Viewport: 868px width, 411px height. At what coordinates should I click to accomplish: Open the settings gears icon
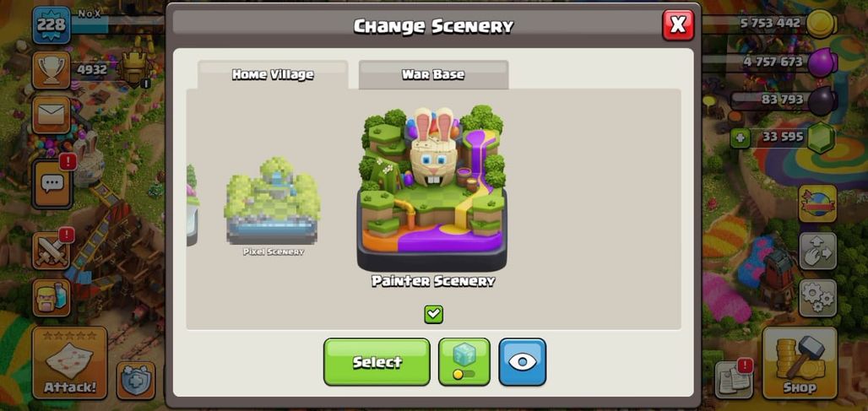817,298
